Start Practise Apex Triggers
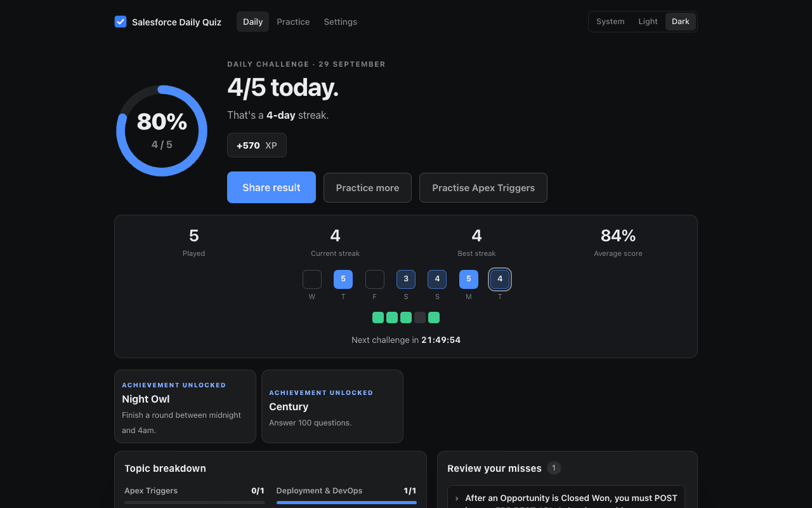This screenshot has height=508, width=812. [483, 188]
